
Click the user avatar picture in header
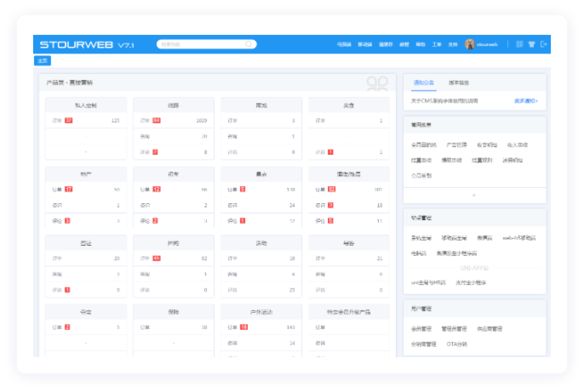pos(470,44)
